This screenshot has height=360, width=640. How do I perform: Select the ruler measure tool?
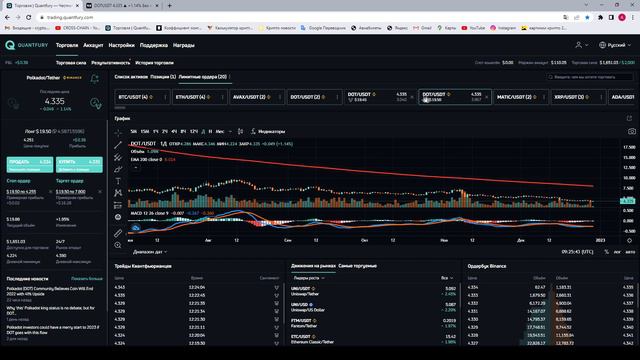pos(118,233)
